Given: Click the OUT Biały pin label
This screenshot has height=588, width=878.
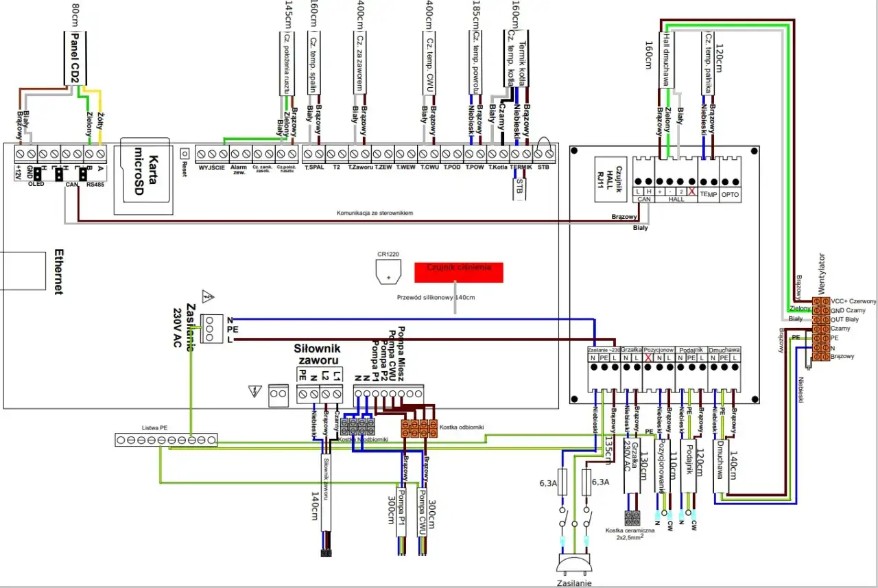Looking at the screenshot, I should (844, 320).
